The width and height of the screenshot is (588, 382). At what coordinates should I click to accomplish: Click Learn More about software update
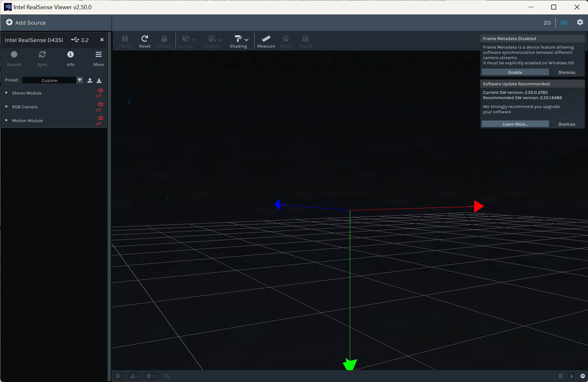click(x=515, y=124)
